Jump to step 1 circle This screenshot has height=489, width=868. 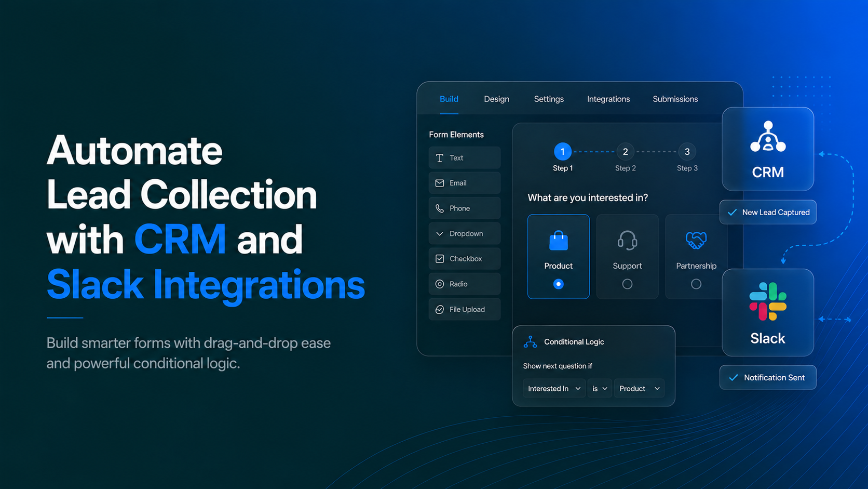[x=563, y=152]
